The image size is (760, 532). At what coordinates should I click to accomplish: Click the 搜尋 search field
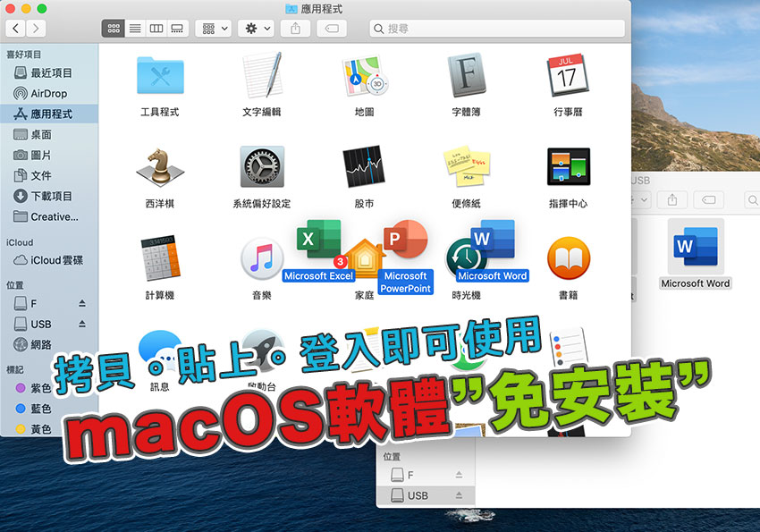click(497, 29)
